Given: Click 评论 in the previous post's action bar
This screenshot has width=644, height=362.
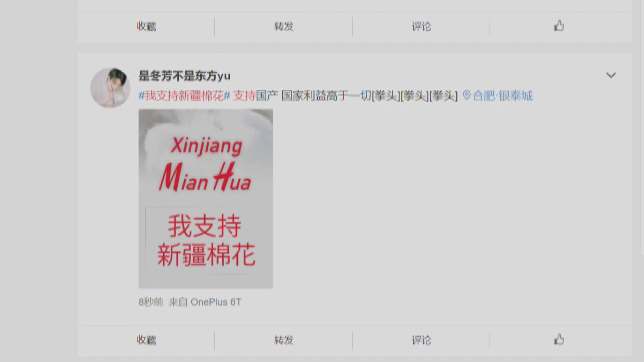Looking at the screenshot, I should pos(421,26).
